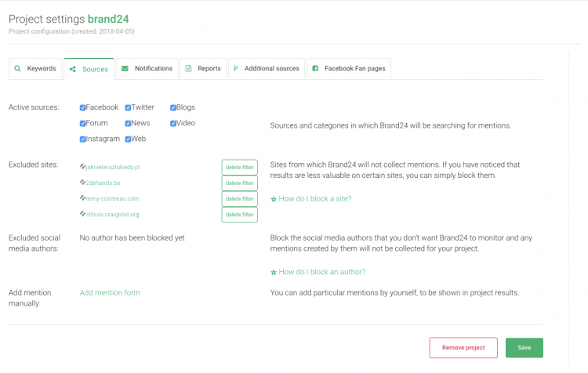Click star icon next to block a site
Viewport: 588px width, 373px height.
point(274,199)
